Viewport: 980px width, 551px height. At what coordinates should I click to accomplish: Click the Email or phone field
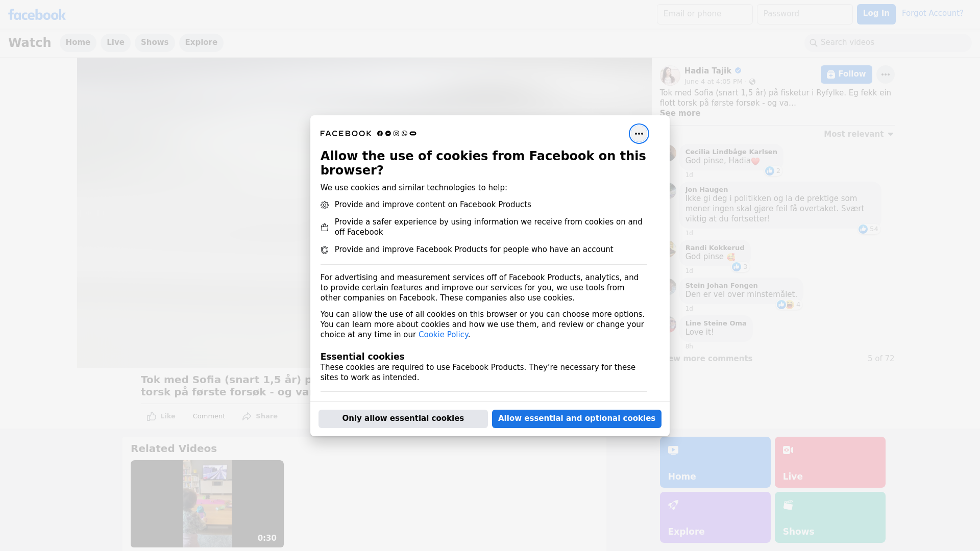tap(704, 14)
